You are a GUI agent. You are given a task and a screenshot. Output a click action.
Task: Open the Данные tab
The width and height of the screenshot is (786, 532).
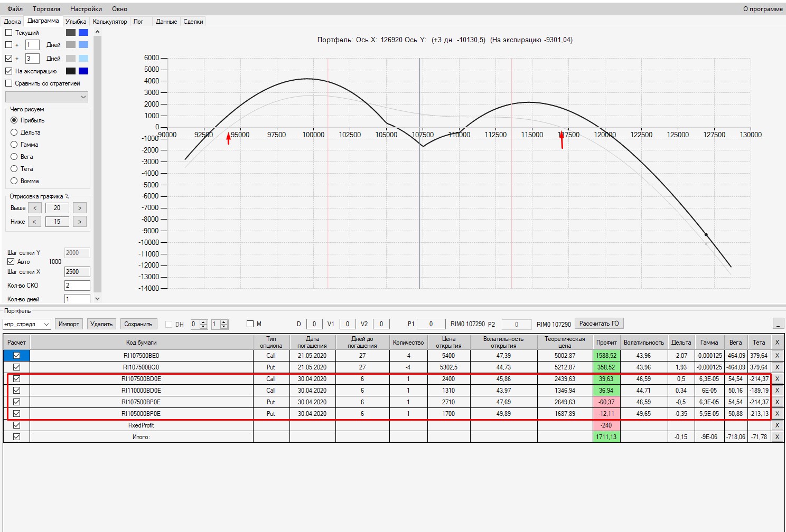[x=166, y=22]
